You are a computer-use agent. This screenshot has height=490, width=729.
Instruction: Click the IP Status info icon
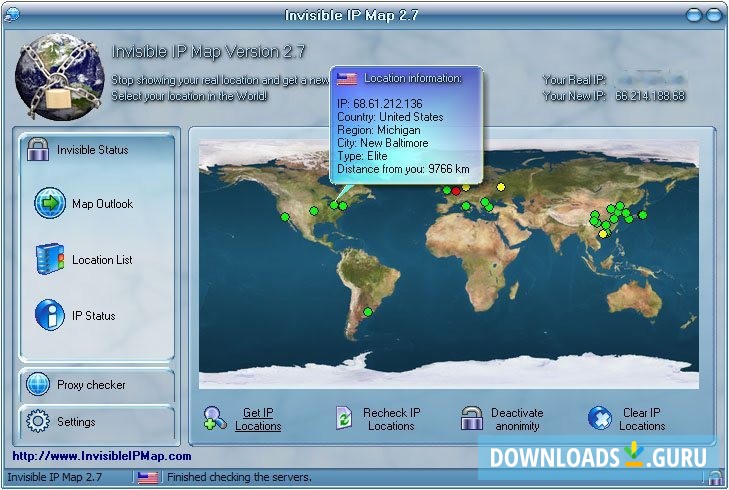coord(50,315)
